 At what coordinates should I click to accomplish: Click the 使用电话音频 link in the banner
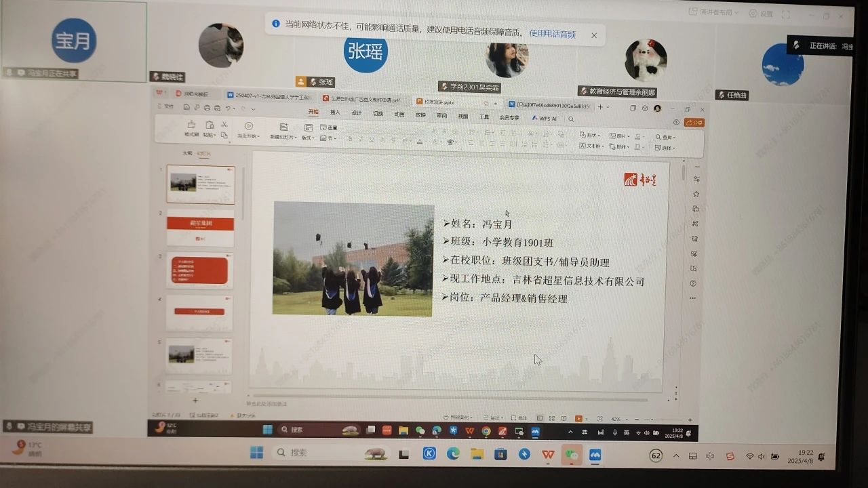(x=552, y=34)
